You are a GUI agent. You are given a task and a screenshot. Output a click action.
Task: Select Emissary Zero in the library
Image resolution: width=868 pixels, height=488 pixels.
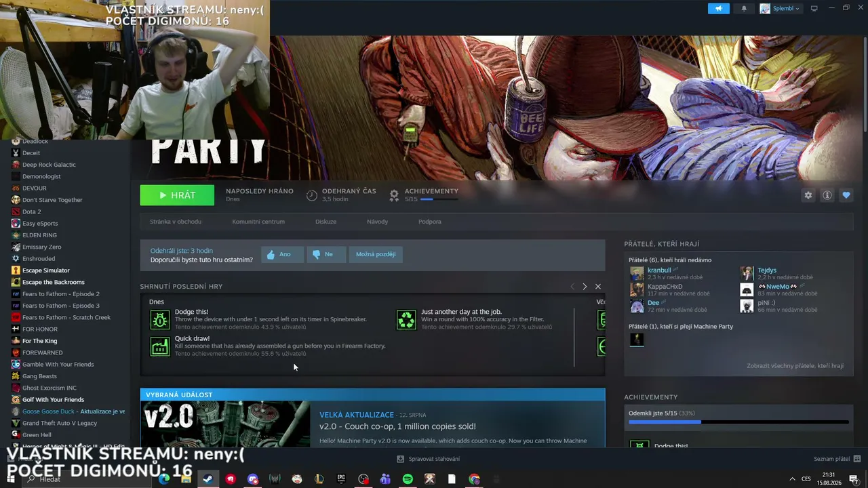42,247
